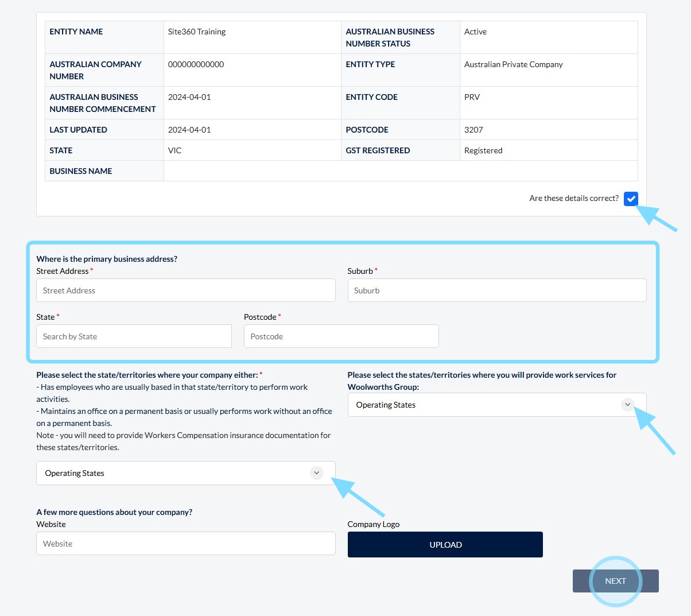Click the Postcode input box
The height and width of the screenshot is (616, 691).
(341, 336)
